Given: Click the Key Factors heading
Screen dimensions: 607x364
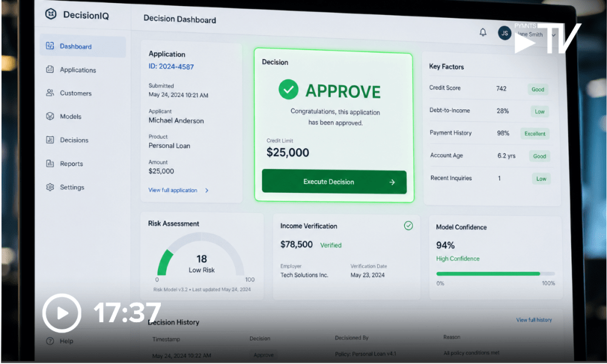Looking at the screenshot, I should click(x=446, y=67).
